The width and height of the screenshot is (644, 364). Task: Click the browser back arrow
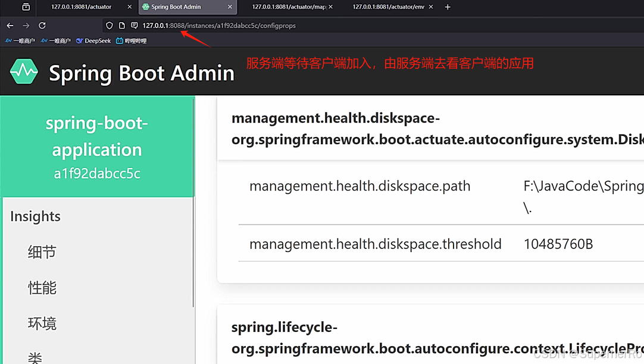point(10,26)
